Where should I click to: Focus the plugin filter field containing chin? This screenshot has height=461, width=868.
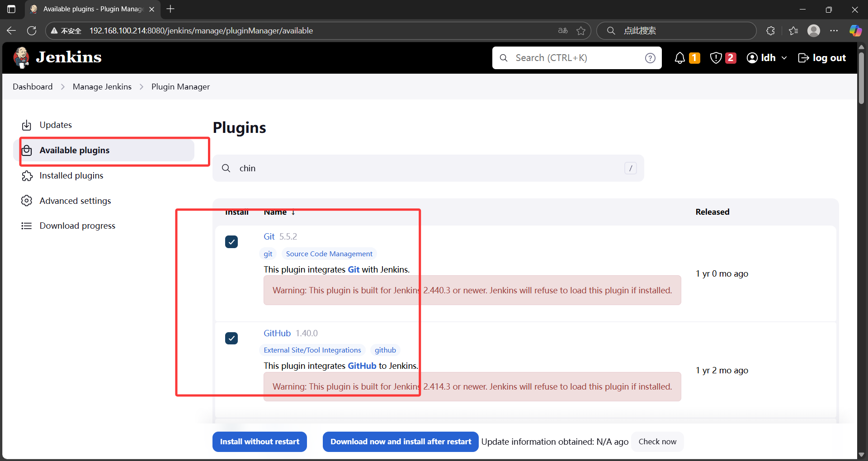pos(428,168)
